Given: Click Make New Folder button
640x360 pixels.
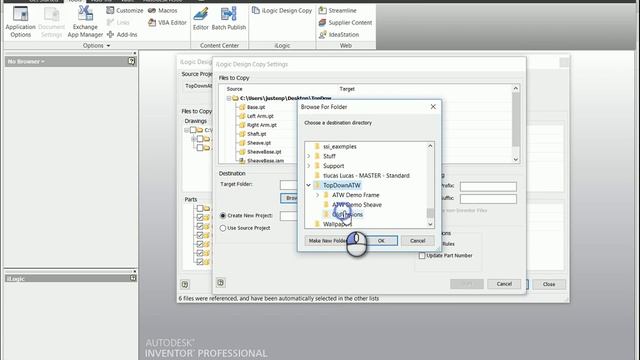Looking at the screenshot, I should (x=326, y=241).
